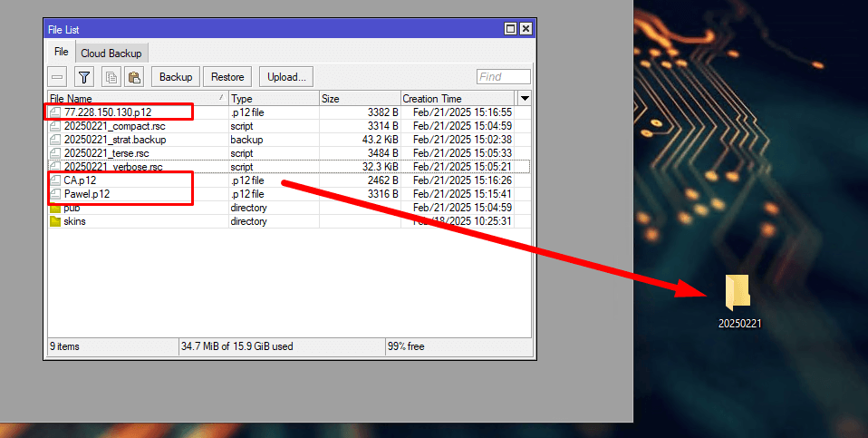Screen dimensions: 868x438
Task: Open the filter funnel icon
Action: pos(84,77)
